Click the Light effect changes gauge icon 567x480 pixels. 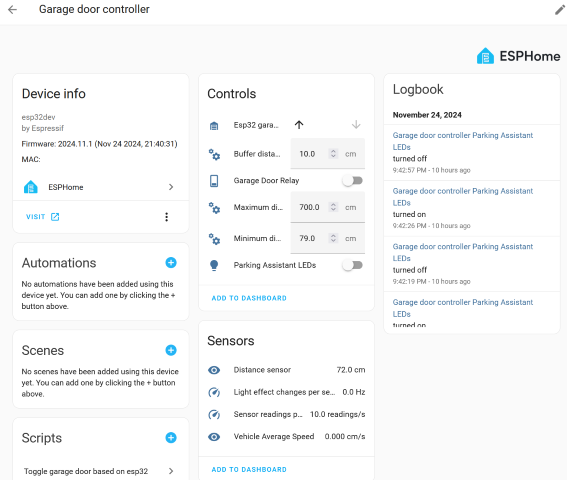click(214, 392)
